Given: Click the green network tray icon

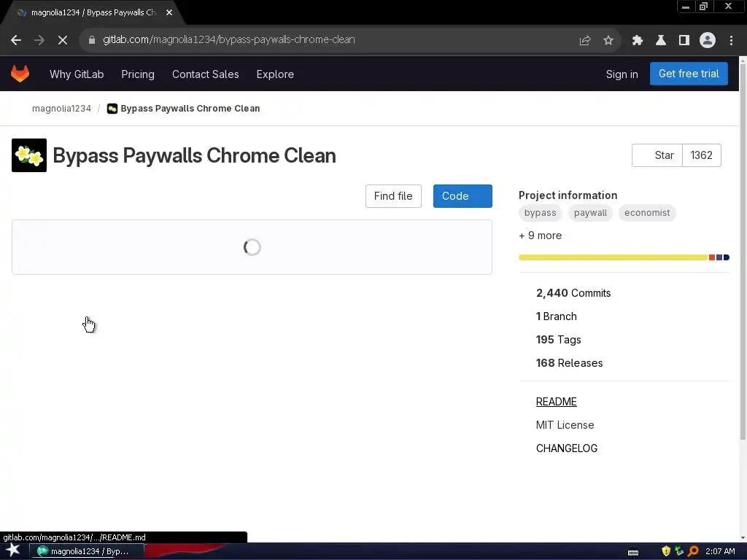Looking at the screenshot, I should 679,551.
